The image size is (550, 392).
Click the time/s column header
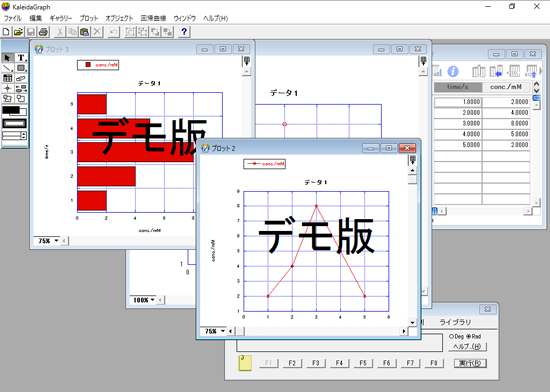click(457, 87)
